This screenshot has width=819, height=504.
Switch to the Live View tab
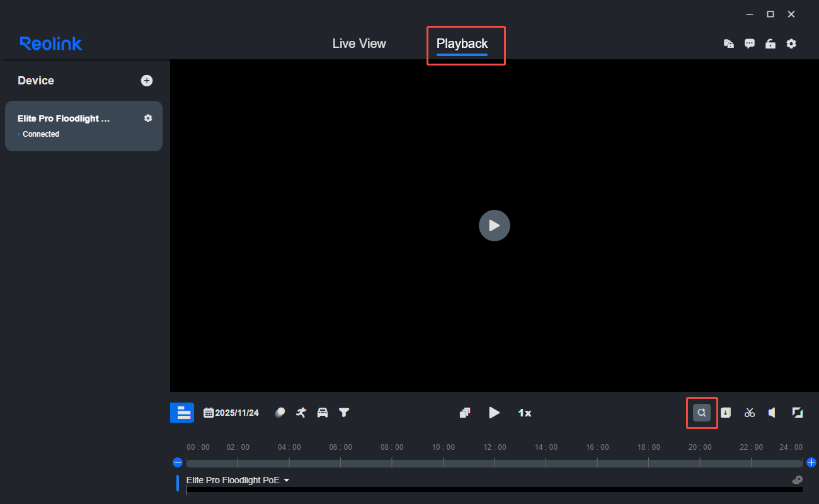(x=359, y=43)
